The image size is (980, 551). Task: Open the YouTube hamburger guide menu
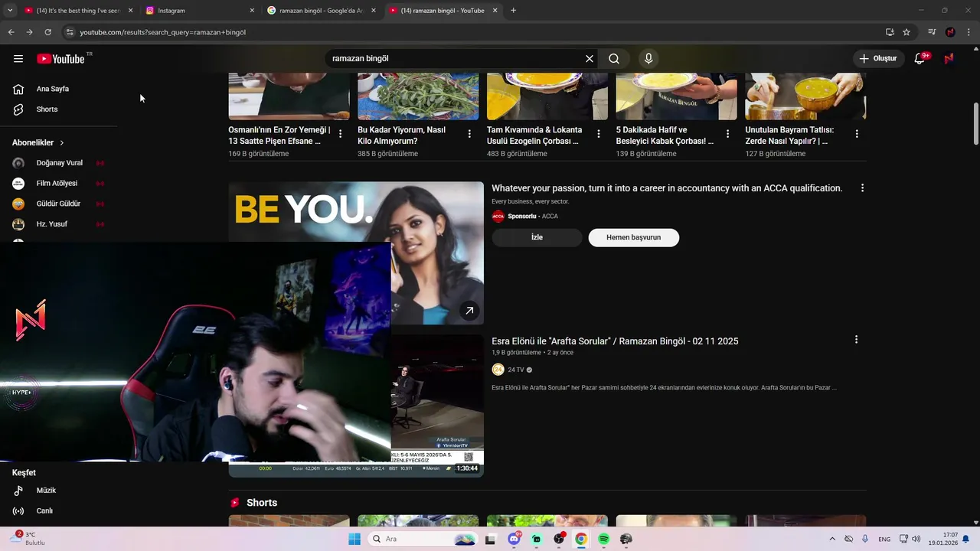18,58
